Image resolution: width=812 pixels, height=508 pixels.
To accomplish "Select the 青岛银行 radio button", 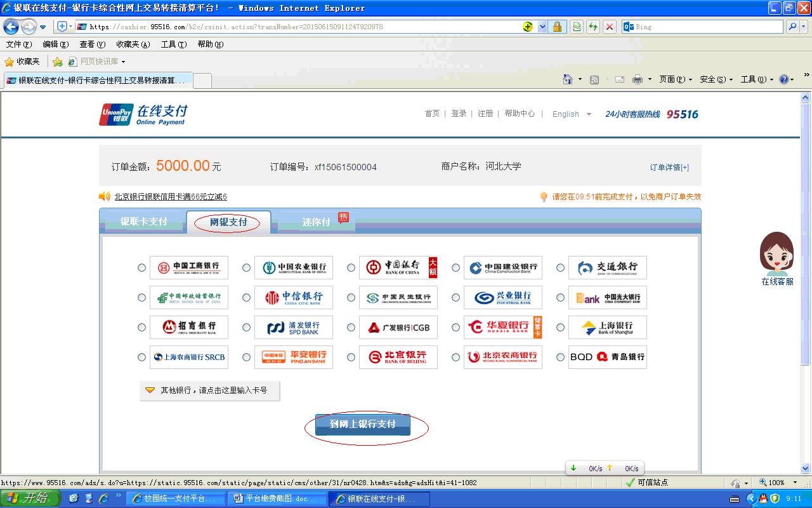I will (x=560, y=358).
